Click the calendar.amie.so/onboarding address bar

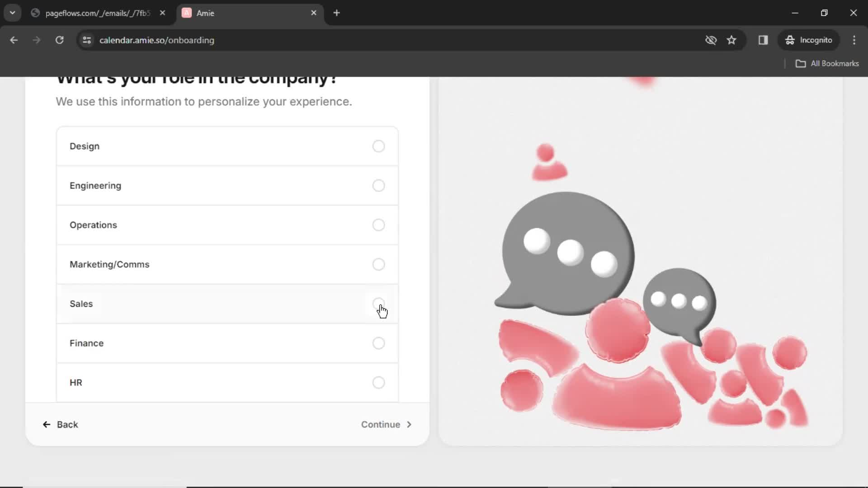pyautogui.click(x=157, y=40)
